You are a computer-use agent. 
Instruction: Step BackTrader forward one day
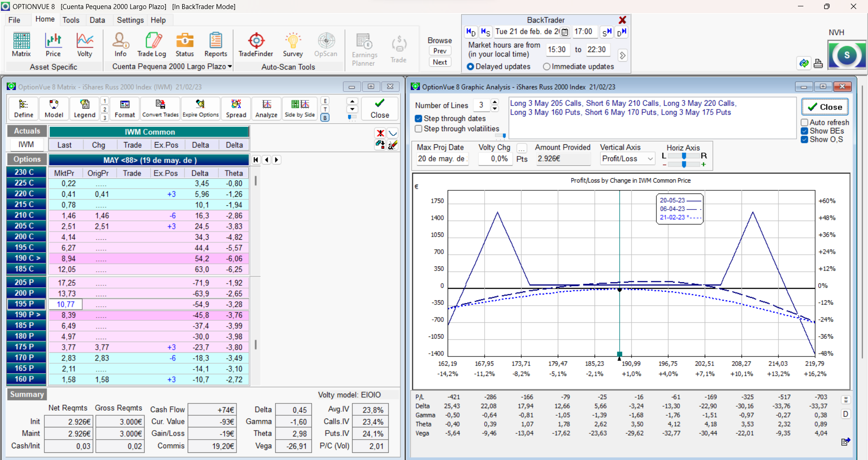622,32
